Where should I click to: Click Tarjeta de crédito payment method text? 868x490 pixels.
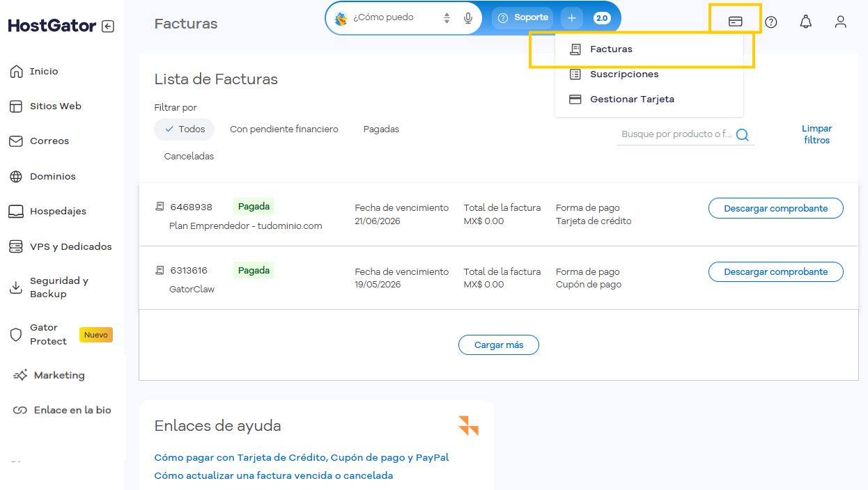click(x=594, y=221)
